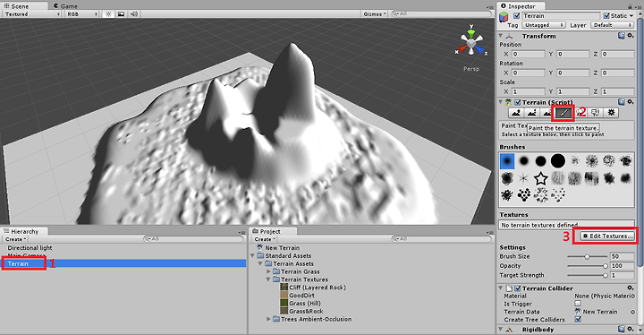Screen dimensions: 644x335
Task: Click the Edit Textures button
Action: (x=607, y=236)
